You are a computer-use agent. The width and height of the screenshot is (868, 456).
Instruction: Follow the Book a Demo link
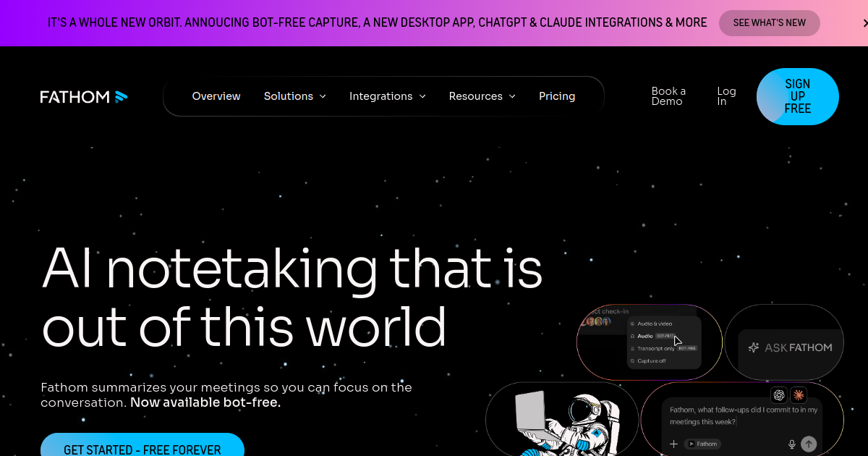point(668,96)
